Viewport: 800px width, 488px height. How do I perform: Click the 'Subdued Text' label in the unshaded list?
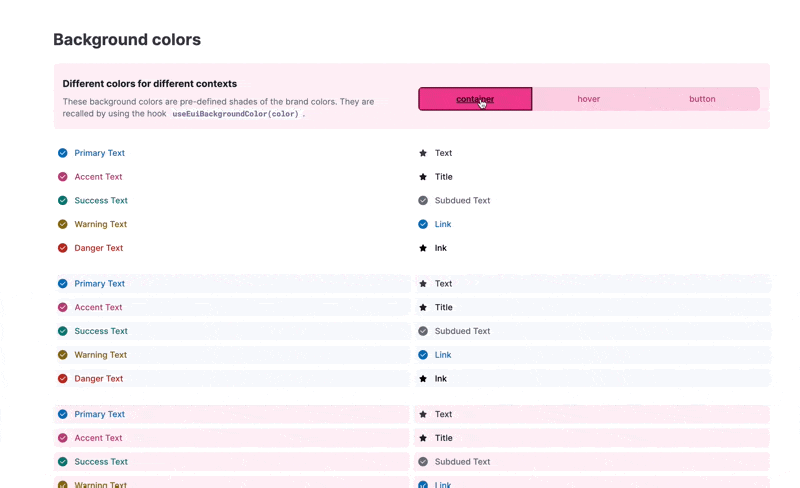[462, 201]
